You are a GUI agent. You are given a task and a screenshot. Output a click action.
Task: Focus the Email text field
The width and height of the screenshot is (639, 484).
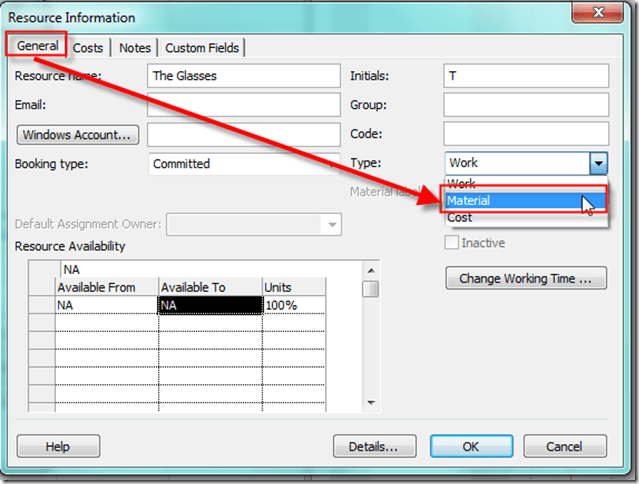click(243, 105)
